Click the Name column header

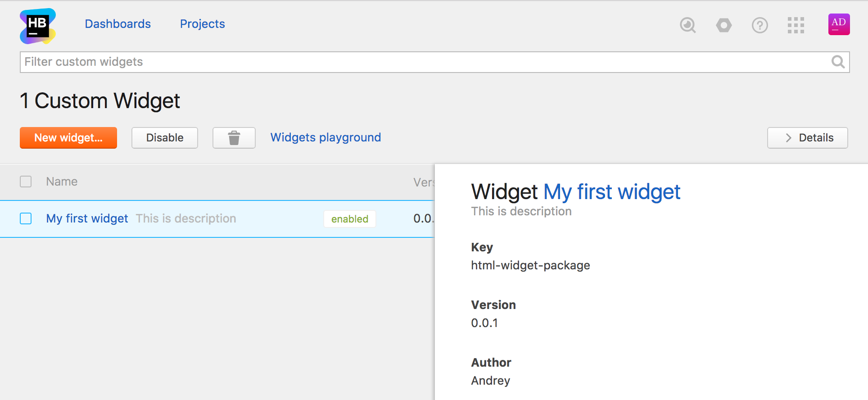62,182
